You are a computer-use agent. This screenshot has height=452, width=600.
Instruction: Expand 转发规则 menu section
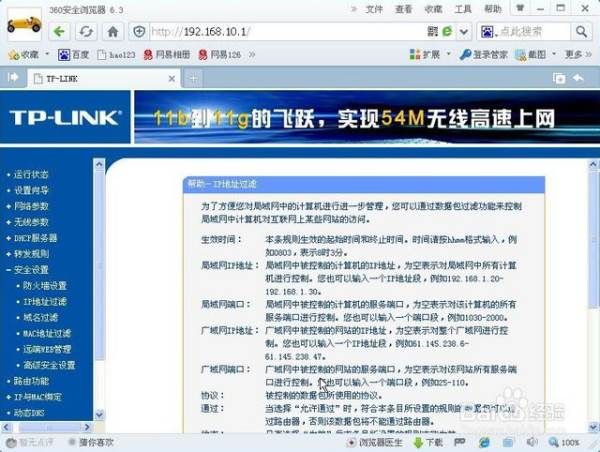click(x=31, y=254)
